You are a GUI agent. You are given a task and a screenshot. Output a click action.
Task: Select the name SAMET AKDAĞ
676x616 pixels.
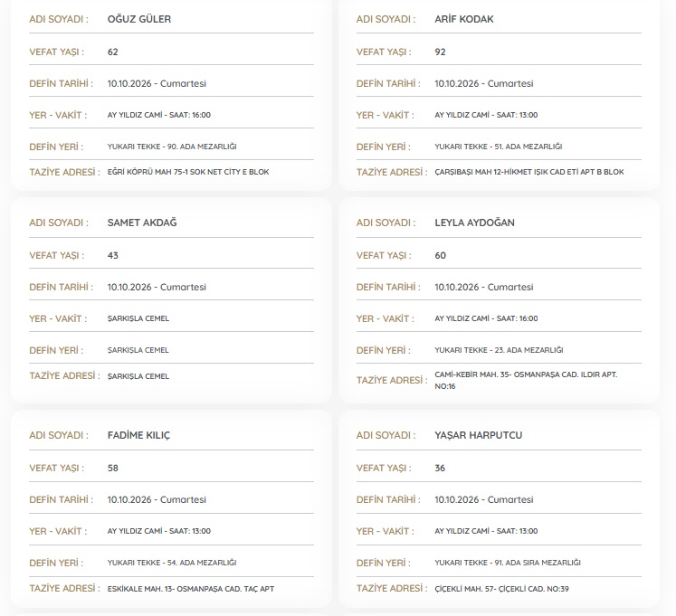(x=142, y=223)
